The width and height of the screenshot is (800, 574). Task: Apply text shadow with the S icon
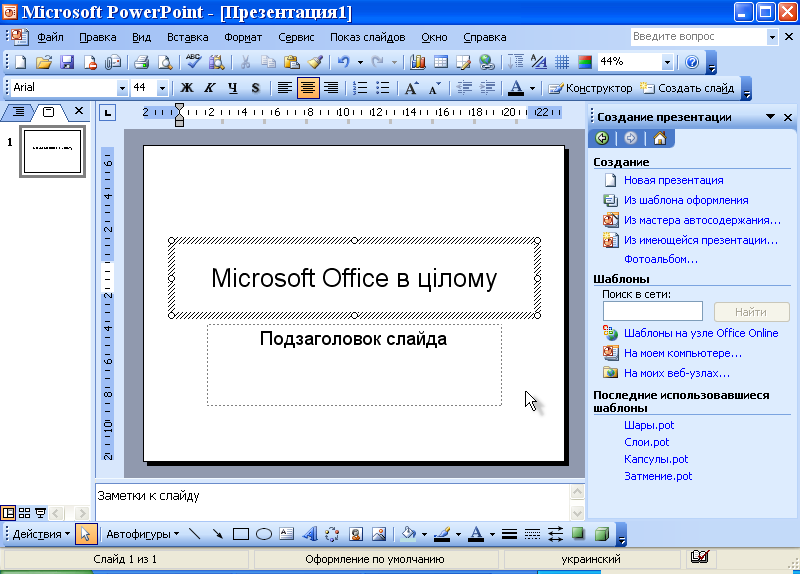tap(256, 88)
